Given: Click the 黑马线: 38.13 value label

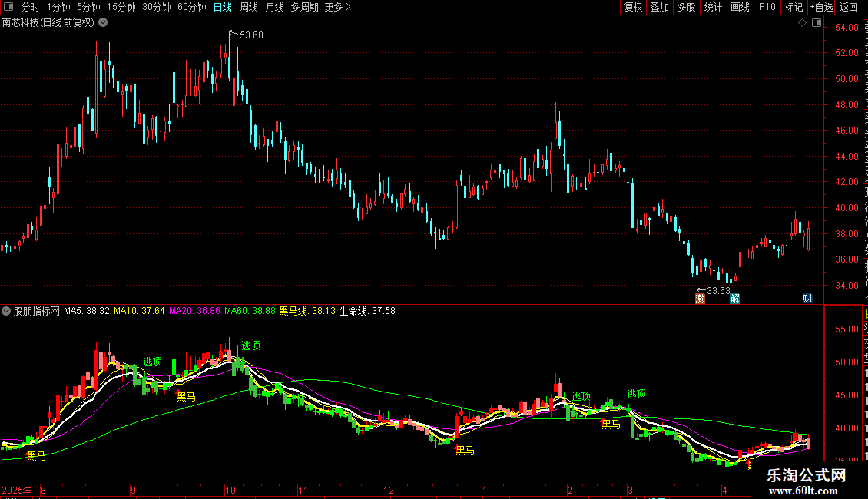Looking at the screenshot, I should point(307,311).
